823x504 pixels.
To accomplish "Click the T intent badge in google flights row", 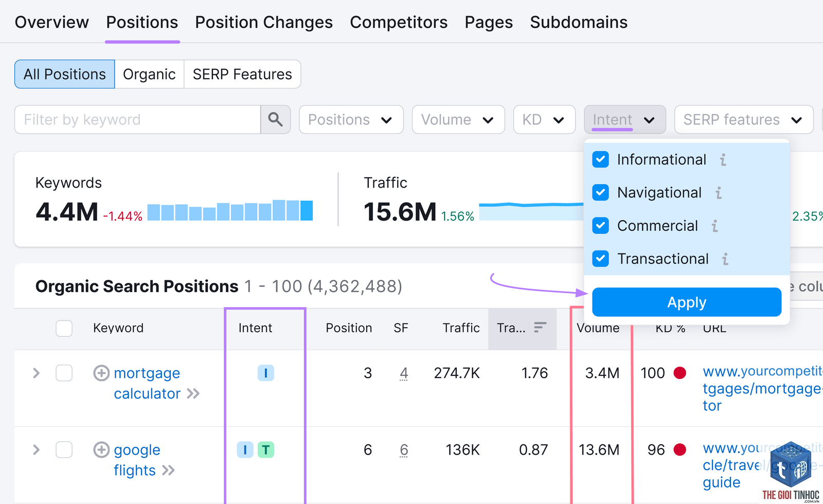I will (265, 450).
